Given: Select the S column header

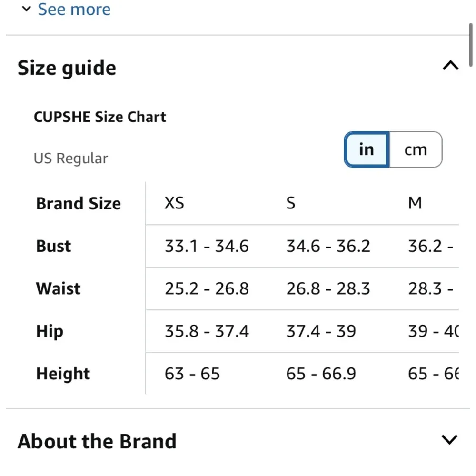Looking at the screenshot, I should 290,203.
